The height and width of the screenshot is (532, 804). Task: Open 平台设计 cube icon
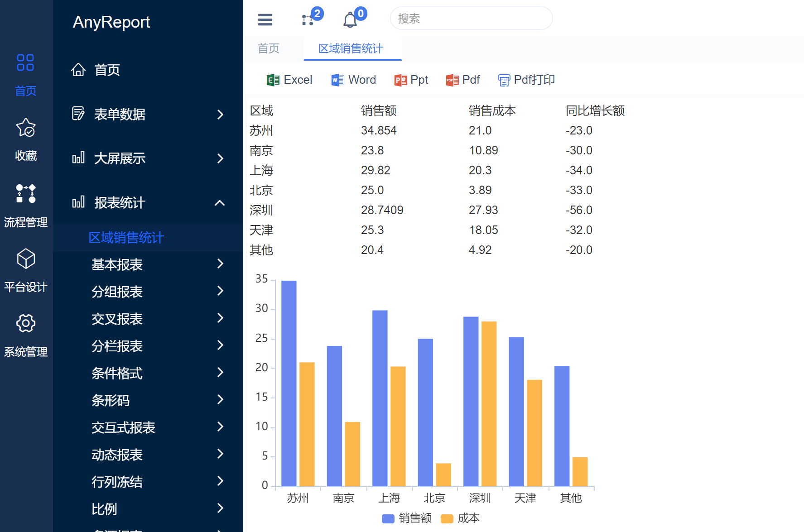pos(26,259)
